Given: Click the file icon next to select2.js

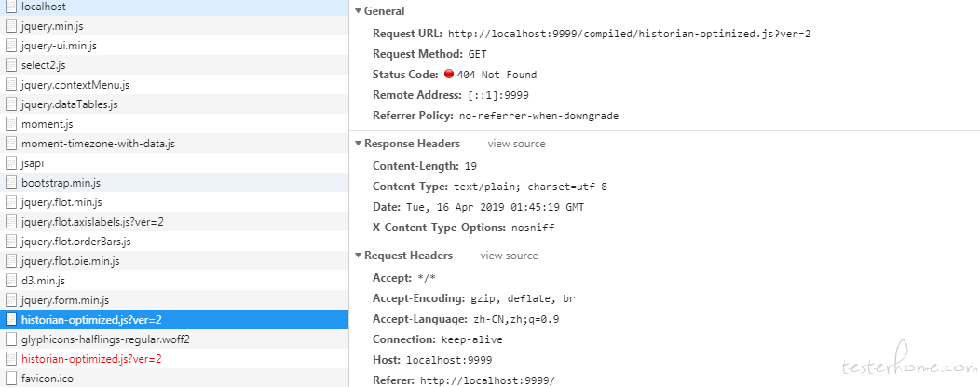Looking at the screenshot, I should (x=10, y=65).
